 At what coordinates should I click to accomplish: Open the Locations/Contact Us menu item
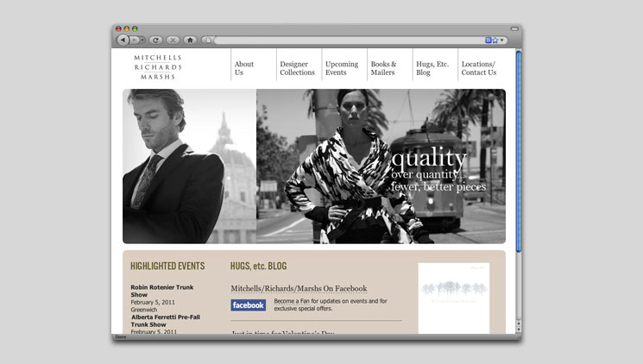[x=478, y=68]
